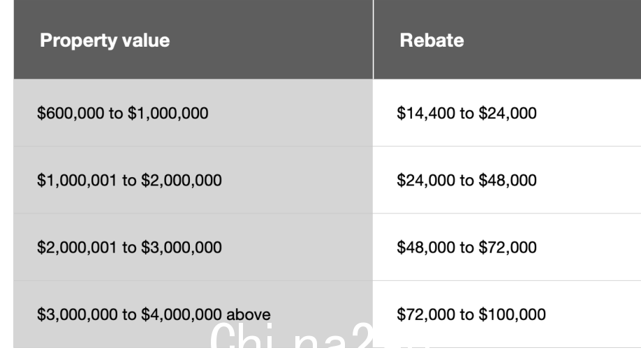Select the $3,000,000 to $4,000,000 above cell

pyautogui.click(x=193, y=314)
